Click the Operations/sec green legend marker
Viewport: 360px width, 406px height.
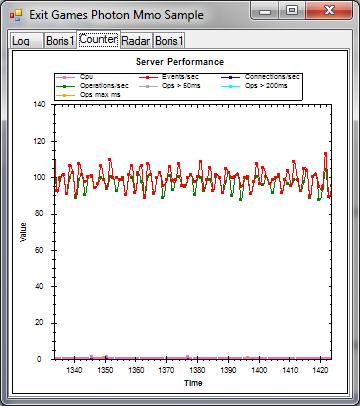coord(65,86)
